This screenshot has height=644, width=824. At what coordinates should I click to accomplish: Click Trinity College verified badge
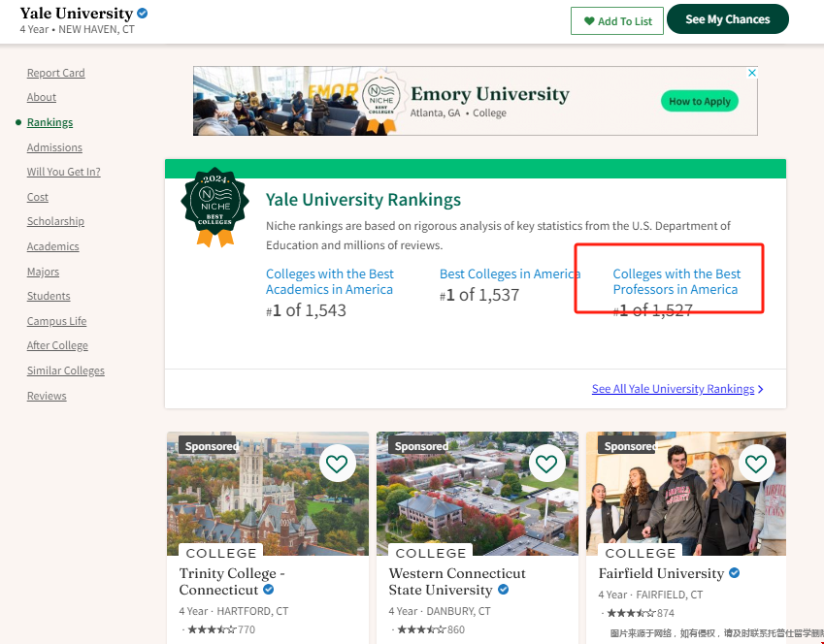pos(269,590)
